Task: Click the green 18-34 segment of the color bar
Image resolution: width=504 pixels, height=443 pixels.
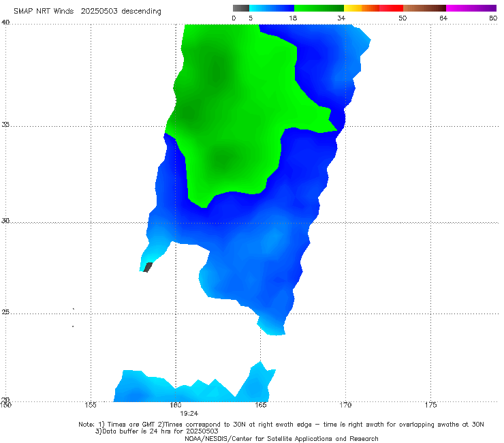Action: click(x=319, y=8)
